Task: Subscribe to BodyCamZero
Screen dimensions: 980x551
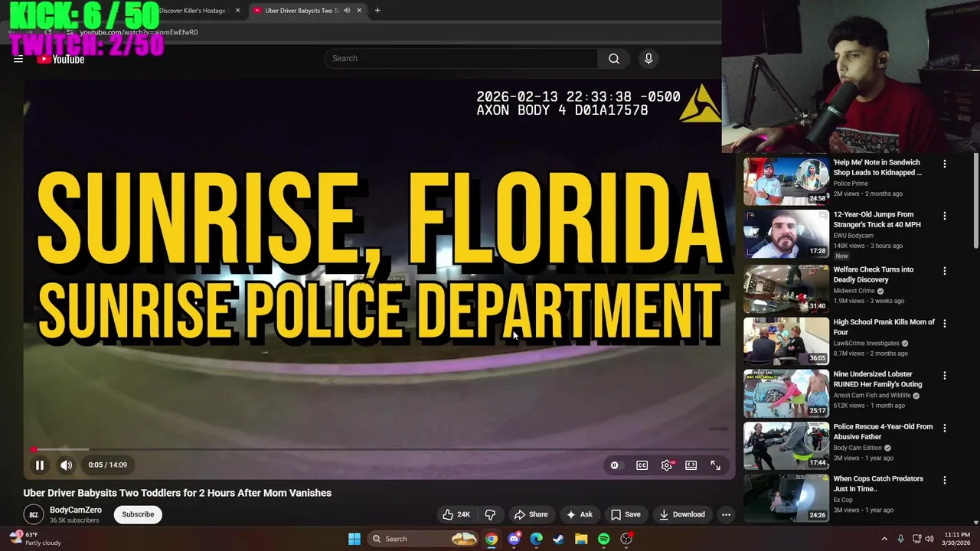Action: coord(138,514)
